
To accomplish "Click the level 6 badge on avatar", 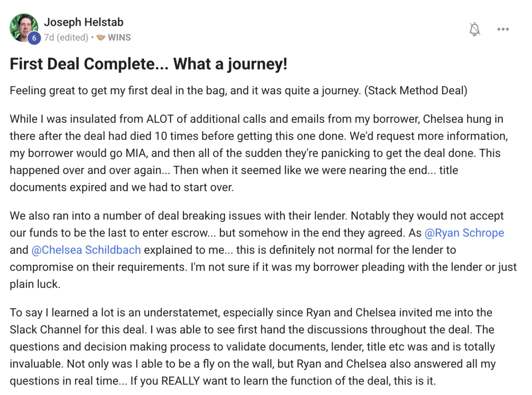I will (x=34, y=38).
